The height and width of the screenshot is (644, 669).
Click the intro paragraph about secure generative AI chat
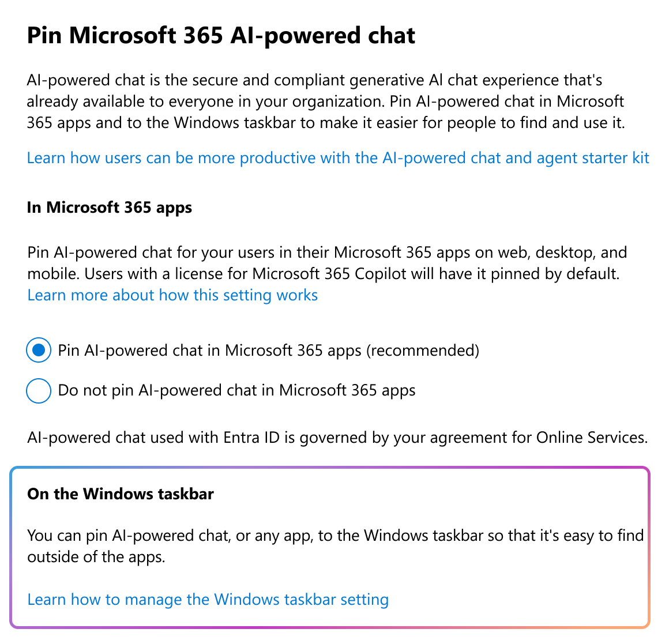pos(325,101)
